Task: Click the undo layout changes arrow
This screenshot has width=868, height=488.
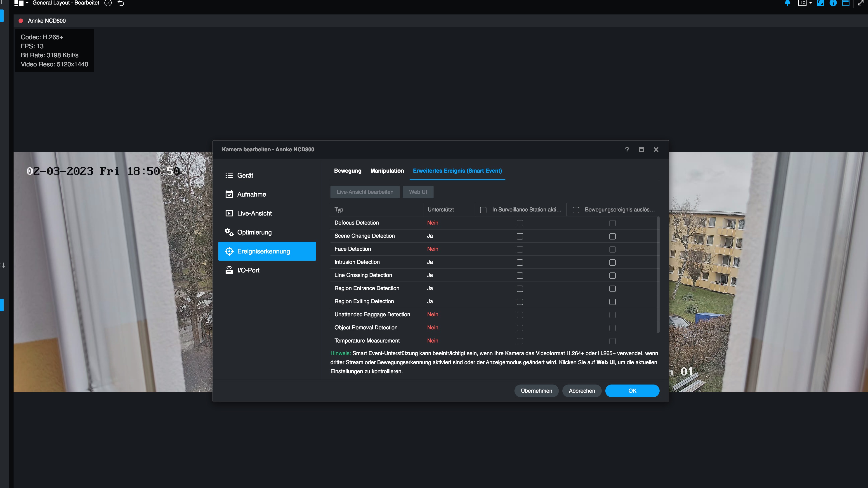Action: (121, 3)
